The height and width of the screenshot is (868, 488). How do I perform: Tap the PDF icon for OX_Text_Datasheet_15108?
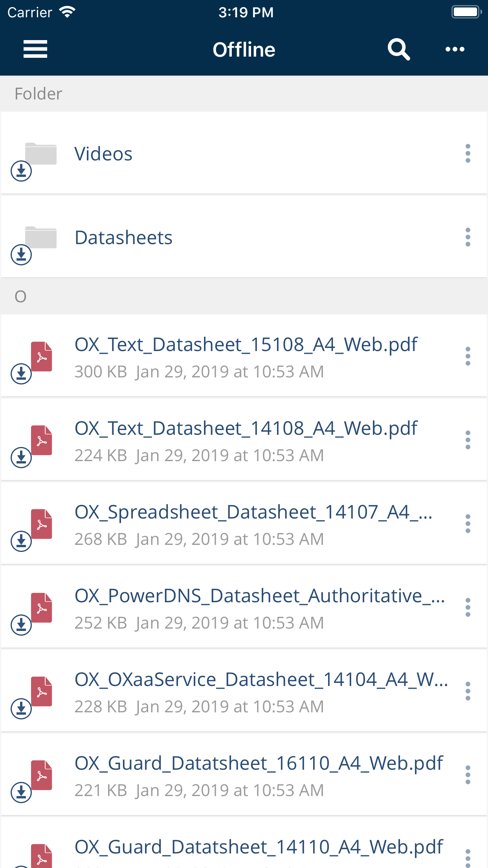[x=42, y=357]
